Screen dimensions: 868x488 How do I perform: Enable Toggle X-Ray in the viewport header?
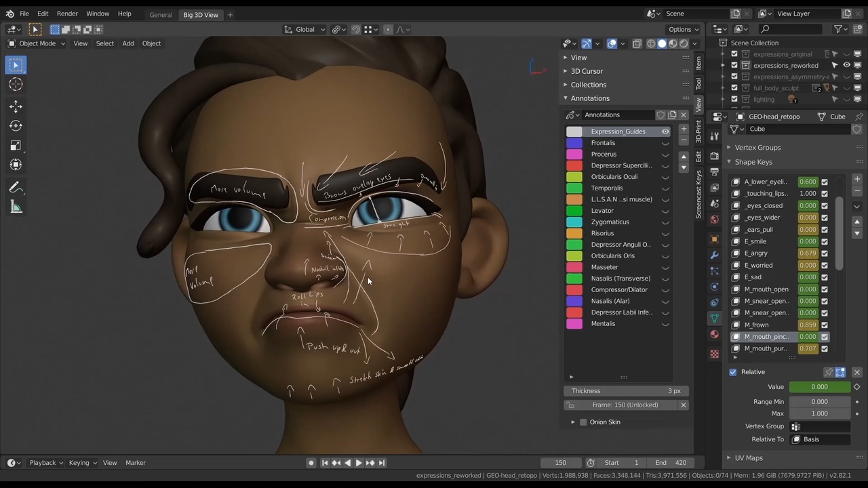(637, 43)
